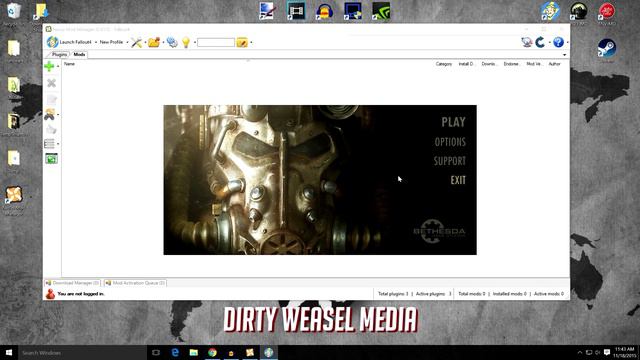Click SUPPORT in the Fallout 4 launcher
Viewport: 640px width, 360px height.
coord(450,161)
